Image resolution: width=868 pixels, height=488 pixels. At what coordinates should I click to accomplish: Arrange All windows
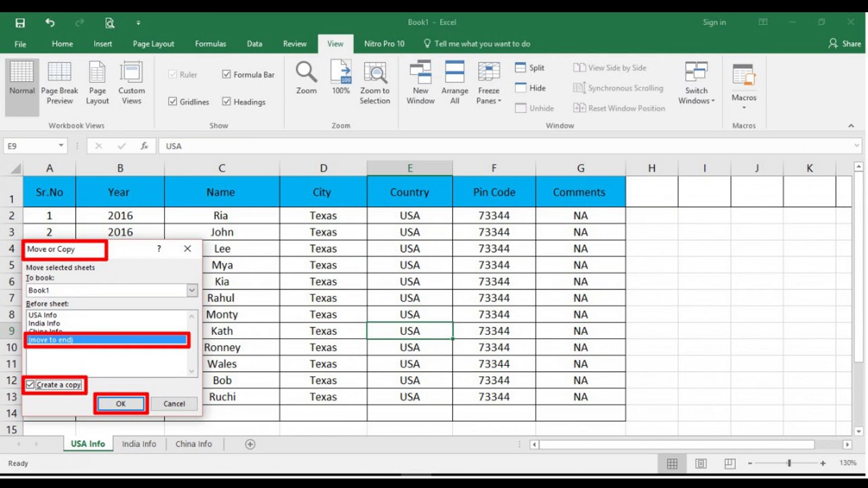click(455, 83)
